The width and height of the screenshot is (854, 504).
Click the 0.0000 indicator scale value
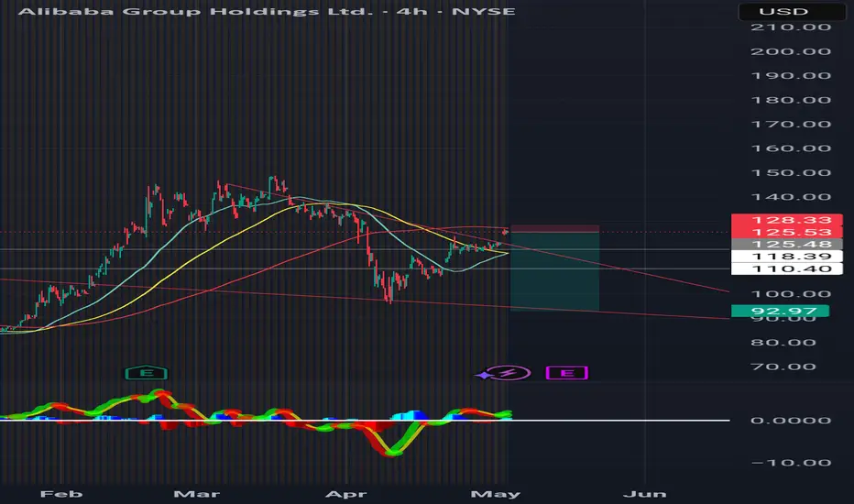click(791, 421)
